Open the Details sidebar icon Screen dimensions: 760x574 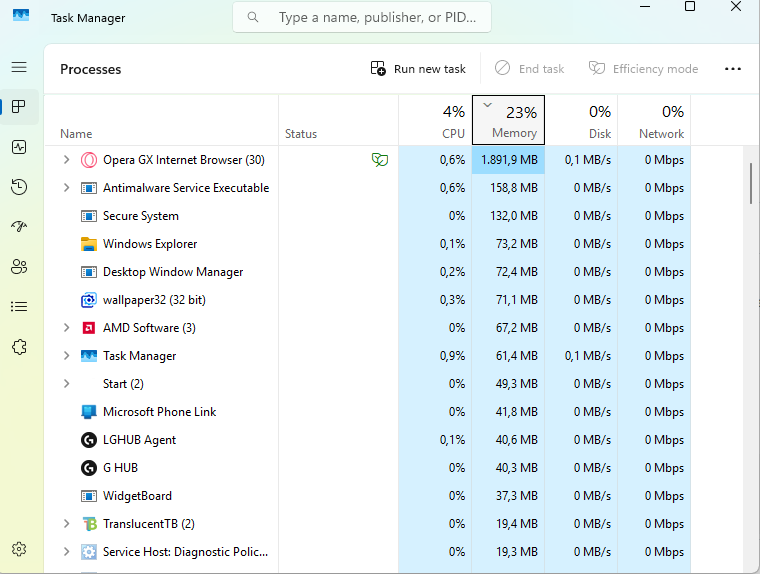click(x=19, y=306)
